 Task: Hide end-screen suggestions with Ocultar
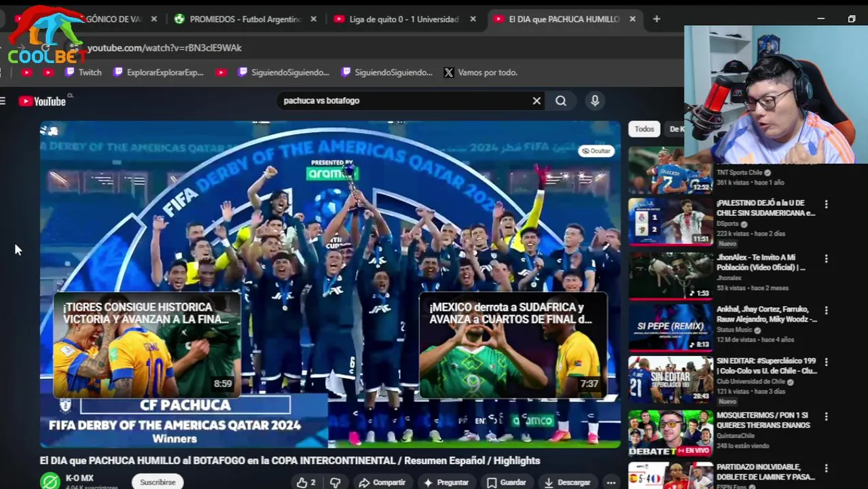596,151
